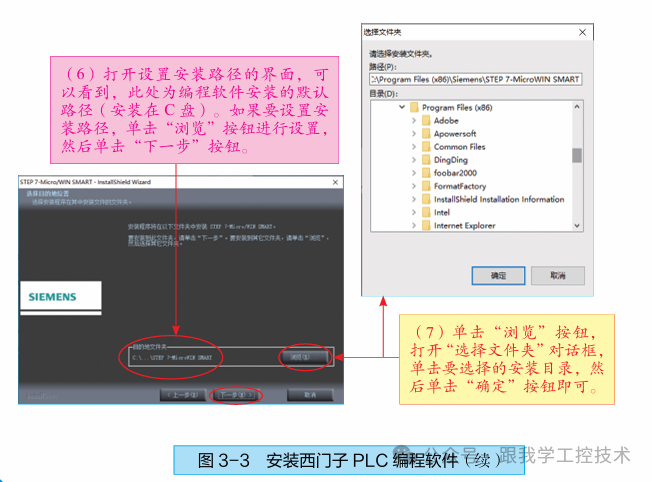This screenshot has width=652, height=482.
Task: Expand the Intel folder node
Action: coord(414,213)
